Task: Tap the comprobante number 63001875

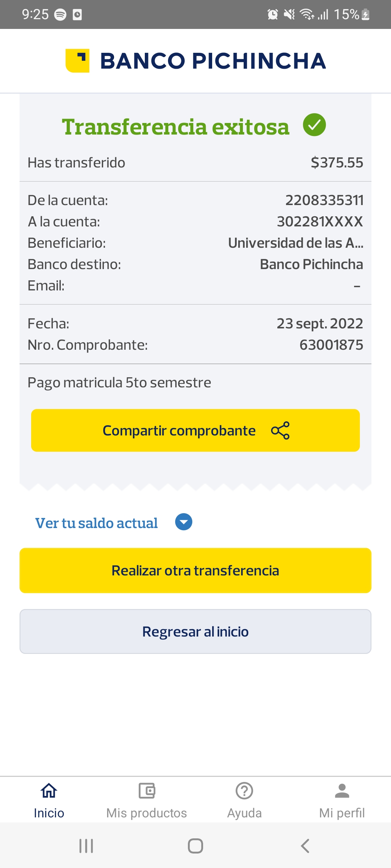Action: [x=331, y=345]
